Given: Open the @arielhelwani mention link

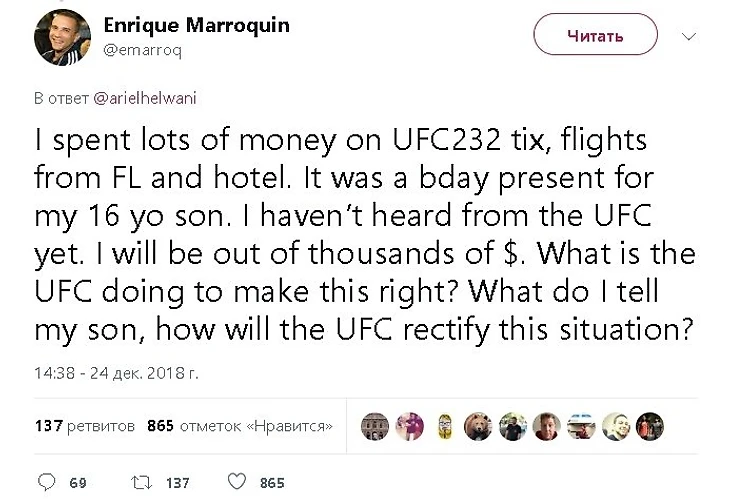Looking at the screenshot, I should 145,98.
